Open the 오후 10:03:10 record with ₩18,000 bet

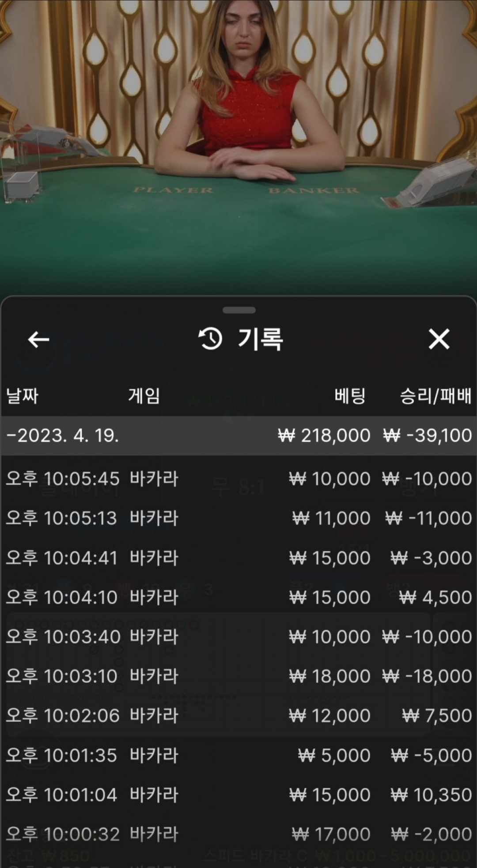[238, 676]
